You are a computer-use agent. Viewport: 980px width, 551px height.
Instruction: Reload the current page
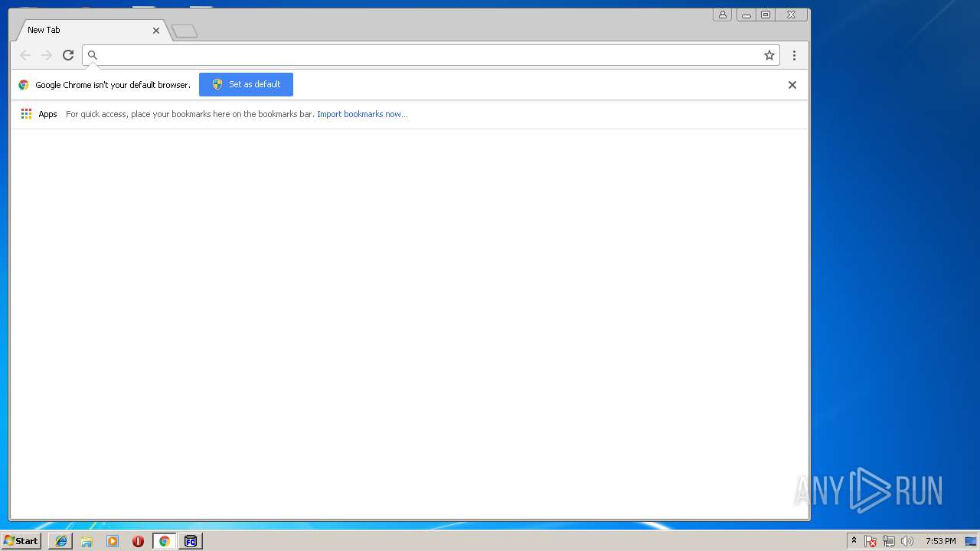(68, 55)
